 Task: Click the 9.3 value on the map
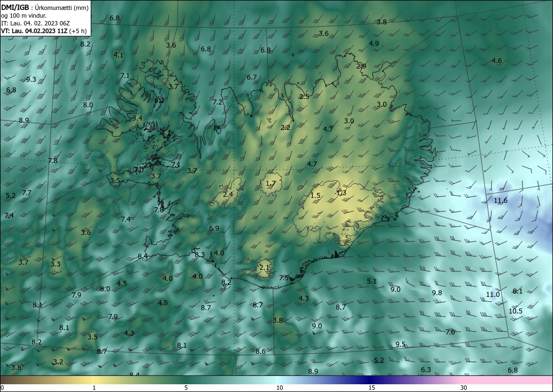31,79
